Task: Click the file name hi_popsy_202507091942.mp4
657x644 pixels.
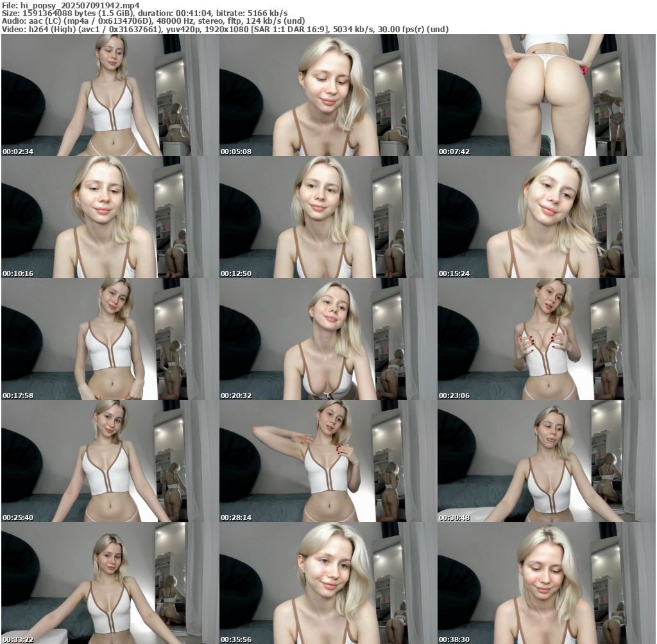Action: pyautogui.click(x=80, y=5)
